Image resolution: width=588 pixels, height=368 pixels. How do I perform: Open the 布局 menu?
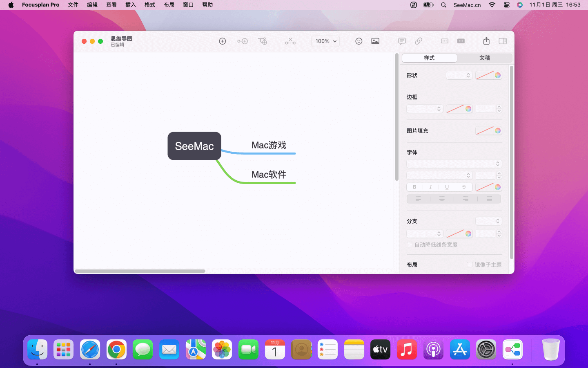coord(169,5)
